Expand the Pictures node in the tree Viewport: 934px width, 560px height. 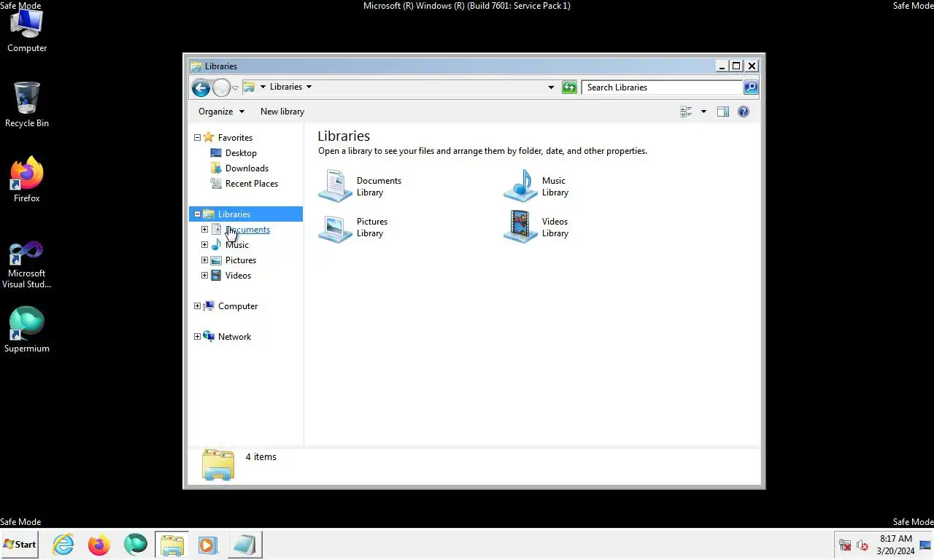coord(205,260)
